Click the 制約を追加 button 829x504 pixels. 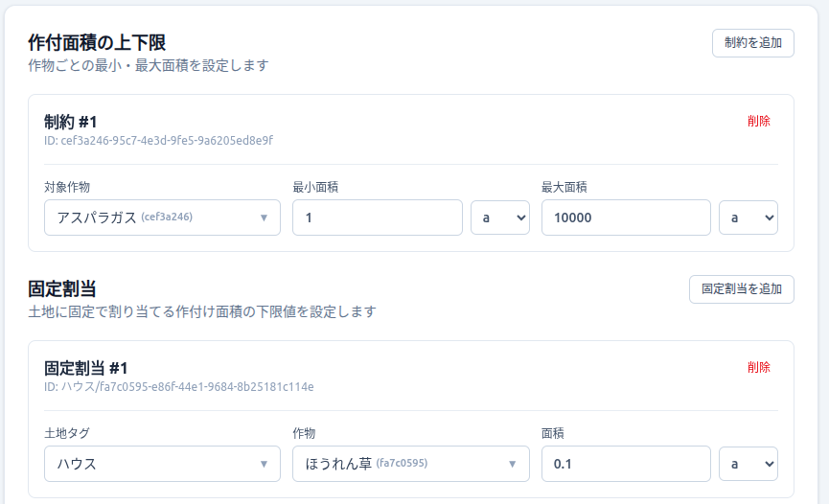[x=752, y=43]
